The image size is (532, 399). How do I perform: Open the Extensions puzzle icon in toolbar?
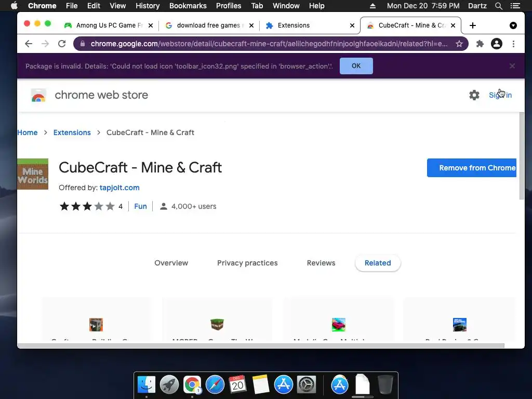480,44
